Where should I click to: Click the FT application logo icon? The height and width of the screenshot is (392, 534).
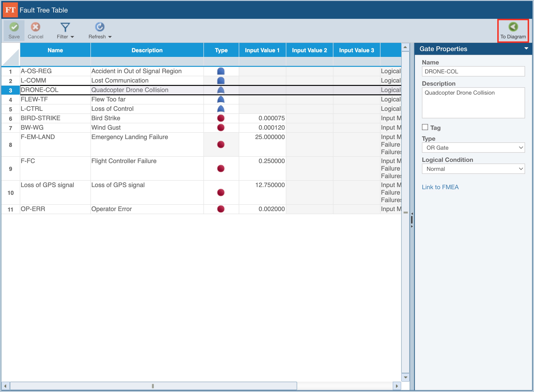pyautogui.click(x=10, y=10)
